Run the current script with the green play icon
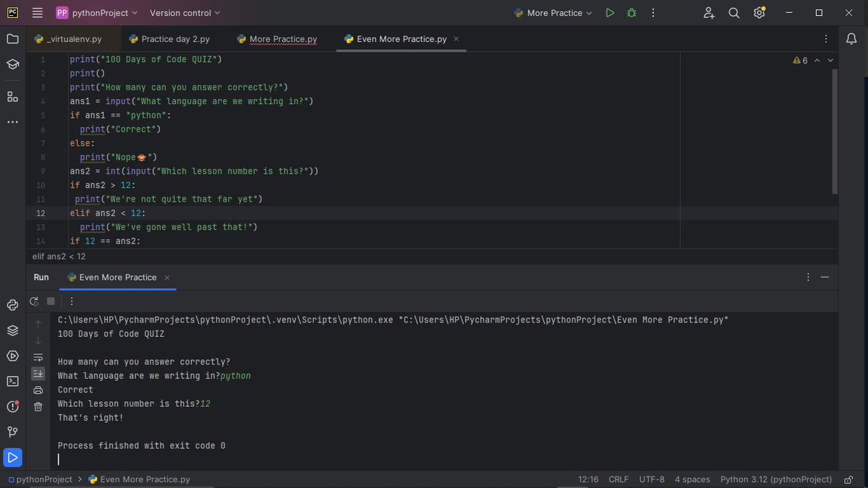The image size is (868, 488). coord(610,12)
